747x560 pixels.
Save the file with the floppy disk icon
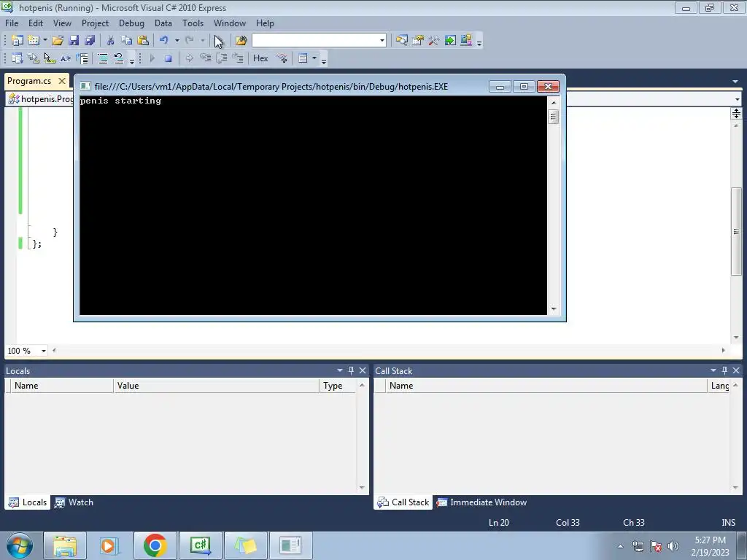74,41
